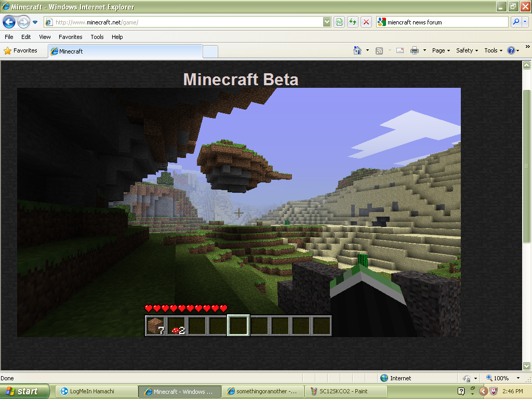Open the Favorites menu in menu bar
532x399 pixels.
point(70,37)
